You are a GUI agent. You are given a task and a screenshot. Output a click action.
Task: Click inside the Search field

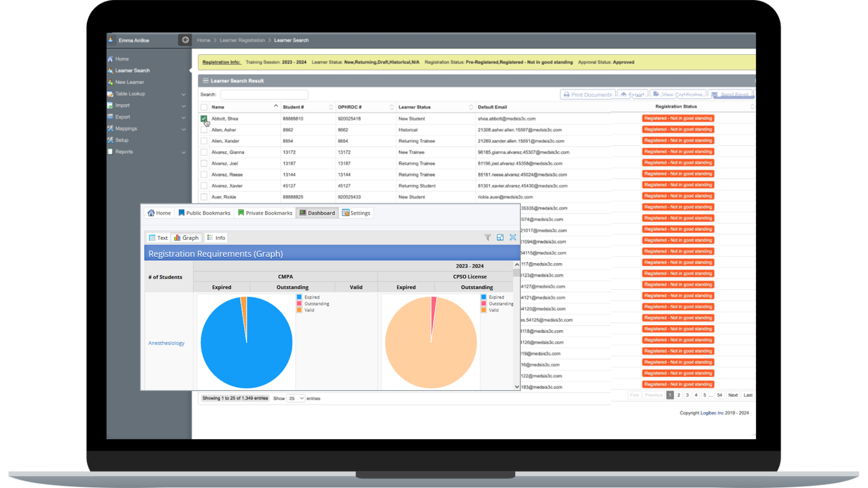tap(264, 94)
